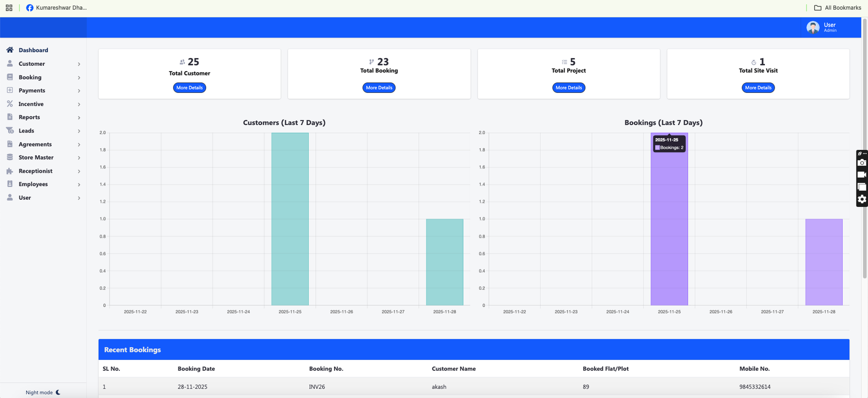Image resolution: width=868 pixels, height=398 pixels.
Task: Click the admin user avatar
Action: [813, 27]
